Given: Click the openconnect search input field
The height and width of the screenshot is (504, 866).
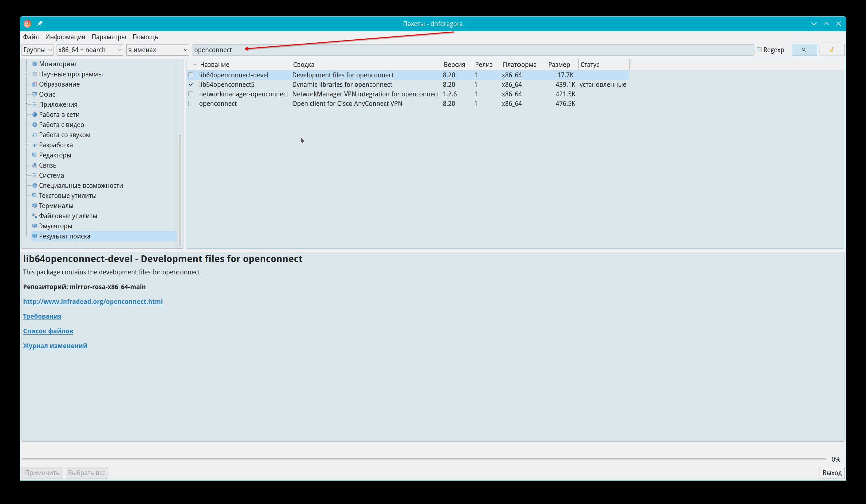Looking at the screenshot, I should [473, 50].
